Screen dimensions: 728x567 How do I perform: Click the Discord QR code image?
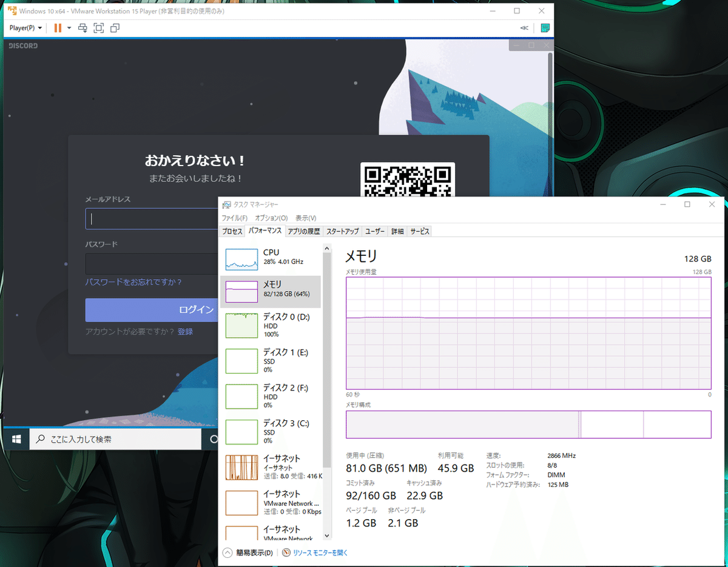pyautogui.click(x=408, y=180)
